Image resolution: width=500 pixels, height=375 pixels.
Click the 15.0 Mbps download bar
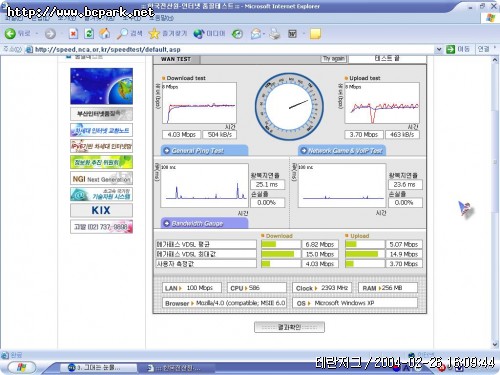281,254
